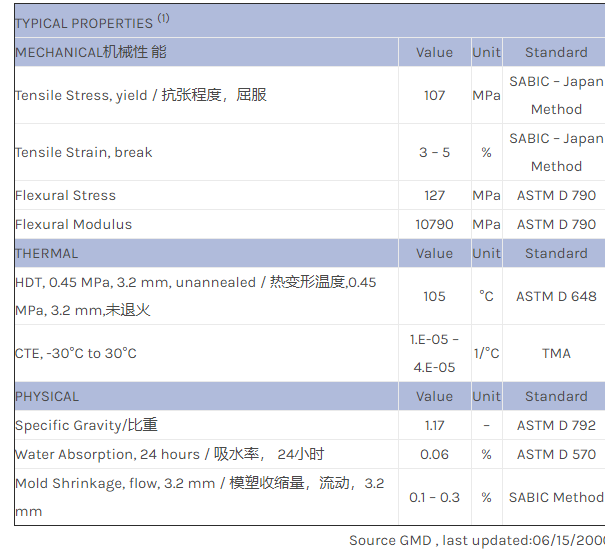
Task: Click the HDT unannealed property description
Action: pyautogui.click(x=195, y=296)
